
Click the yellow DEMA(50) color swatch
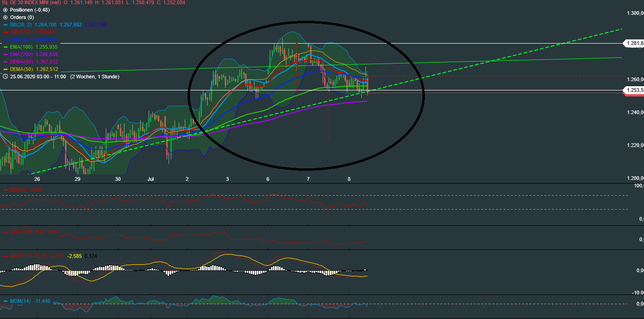tap(5, 68)
